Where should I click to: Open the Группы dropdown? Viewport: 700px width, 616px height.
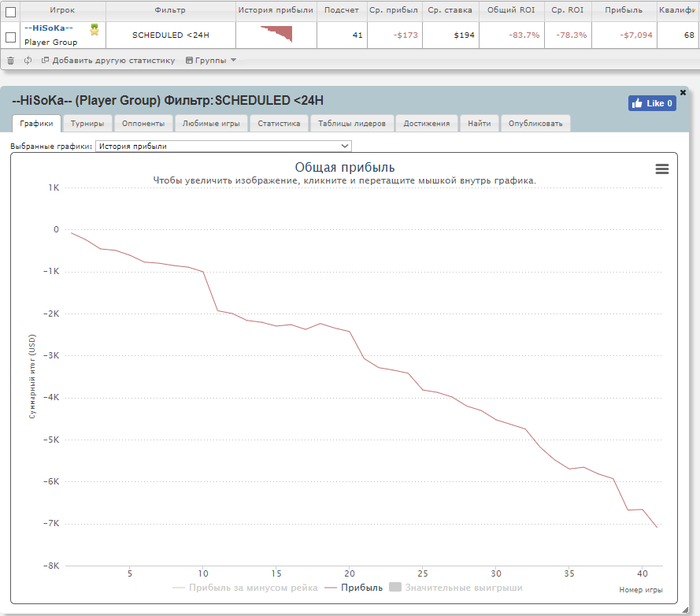[x=211, y=60]
